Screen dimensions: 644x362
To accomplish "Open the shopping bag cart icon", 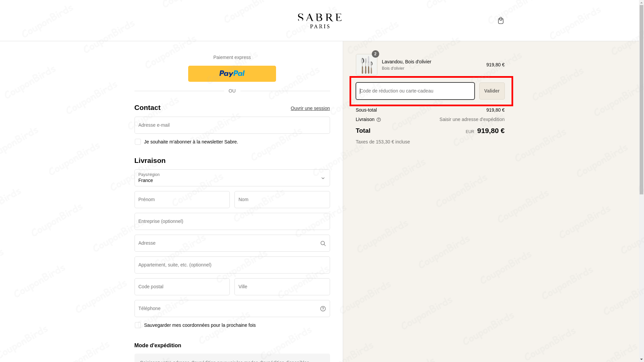I will coord(500,20).
